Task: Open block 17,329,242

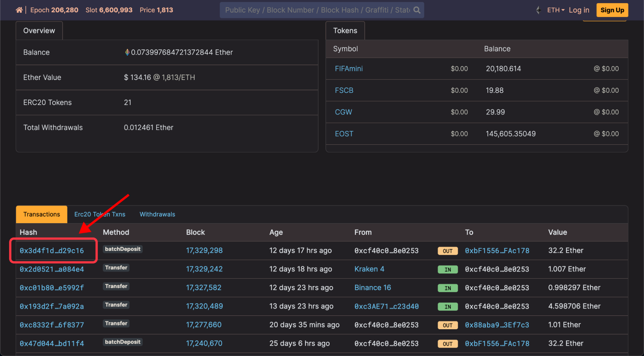Action: pyautogui.click(x=204, y=269)
